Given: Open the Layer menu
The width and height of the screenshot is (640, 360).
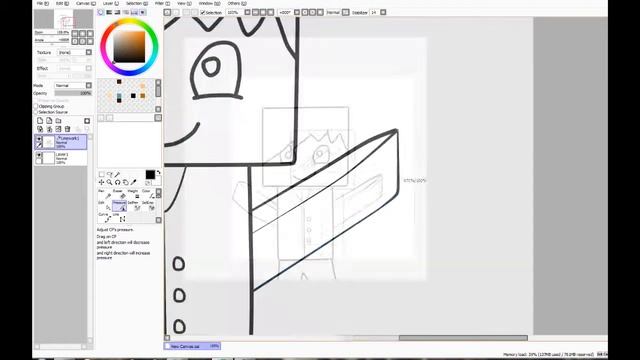Looking at the screenshot, I should (111, 3).
